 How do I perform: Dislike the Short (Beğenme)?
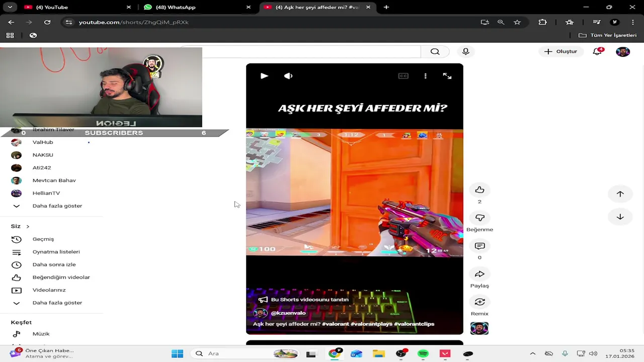479,218
